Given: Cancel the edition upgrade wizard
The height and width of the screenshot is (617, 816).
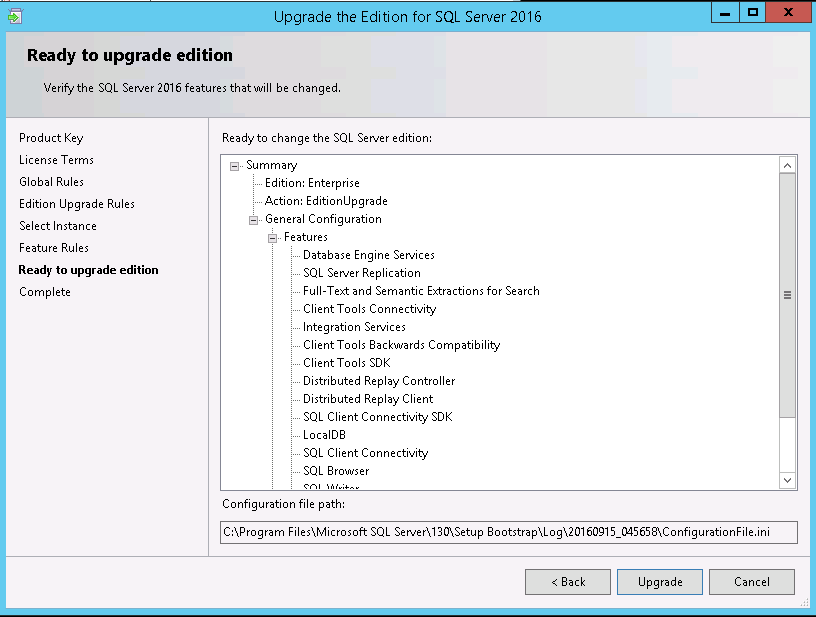Looking at the screenshot, I should coord(751,582).
